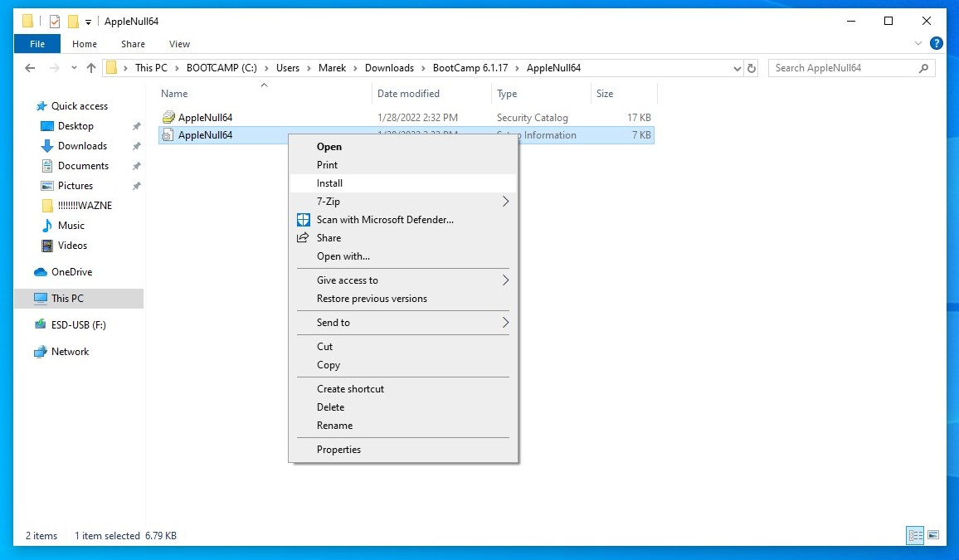Select the AppleNull64 Security Catalog file
Screen dimensions: 959x560
[406, 117]
